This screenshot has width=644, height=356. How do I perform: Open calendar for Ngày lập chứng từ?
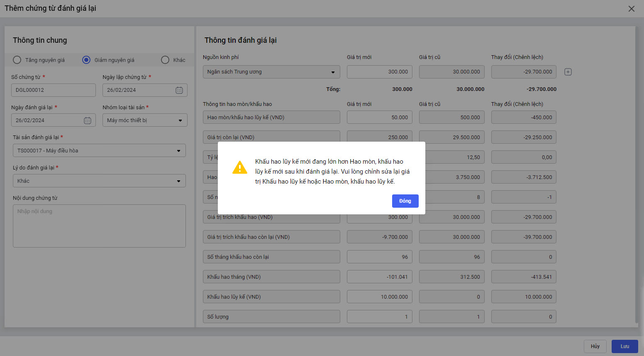click(x=179, y=90)
